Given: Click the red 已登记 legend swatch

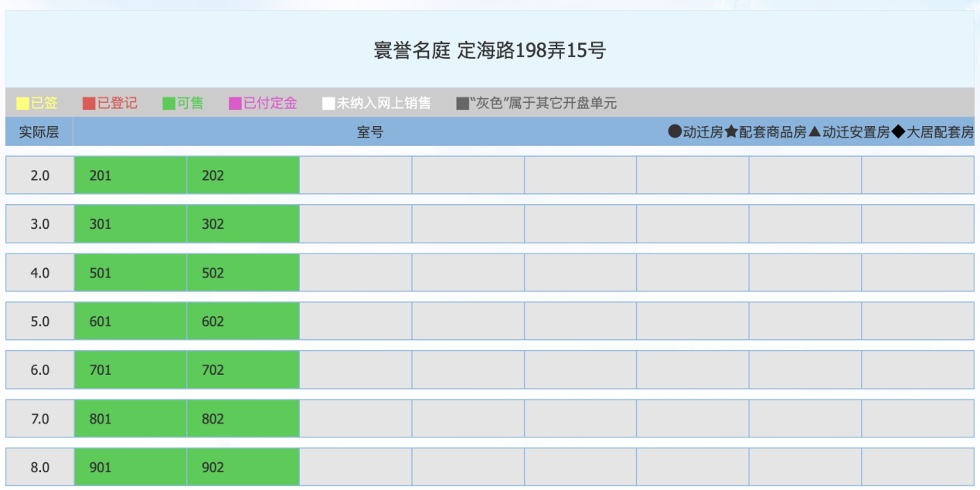Looking at the screenshot, I should coord(90,104).
